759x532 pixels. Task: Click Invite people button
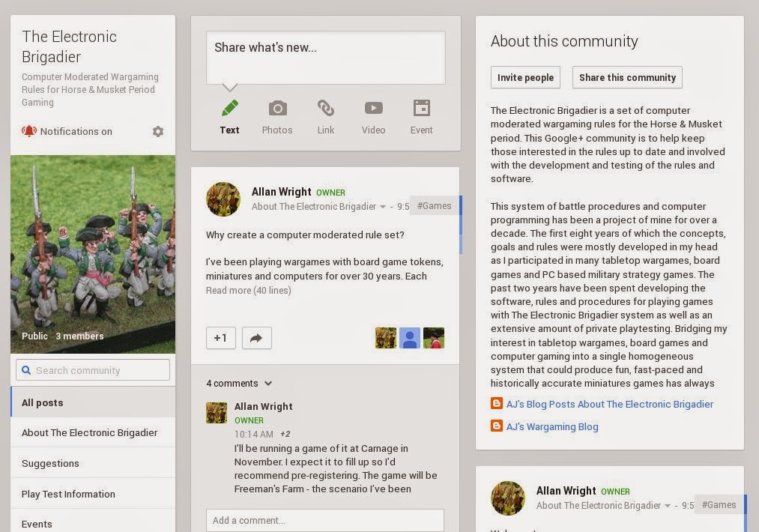(525, 77)
